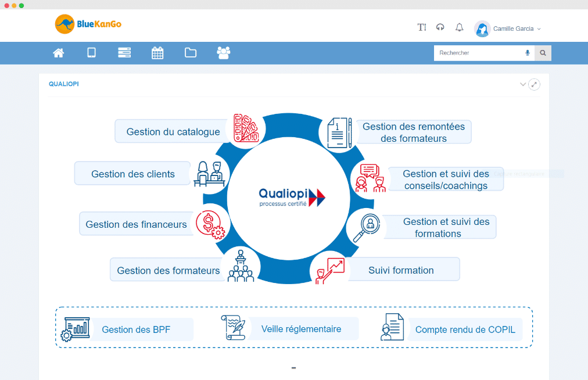Activate voice search microphone icon

pyautogui.click(x=528, y=53)
